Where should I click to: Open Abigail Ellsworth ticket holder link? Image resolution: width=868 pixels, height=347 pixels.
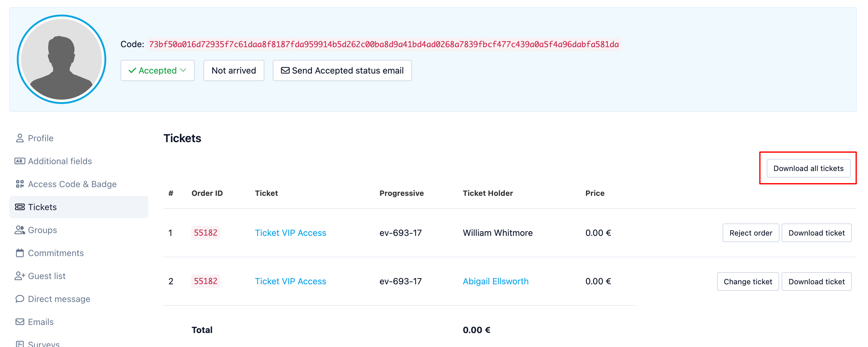495,282
